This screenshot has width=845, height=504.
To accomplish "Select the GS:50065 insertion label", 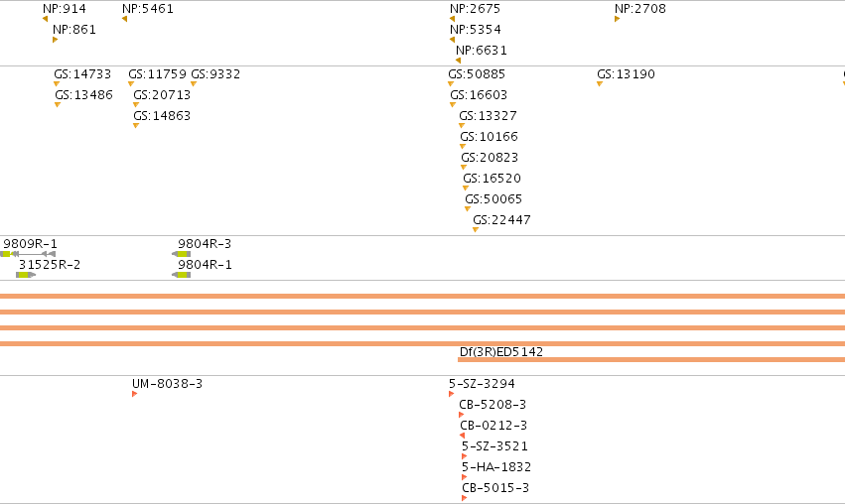I will click(x=493, y=199).
